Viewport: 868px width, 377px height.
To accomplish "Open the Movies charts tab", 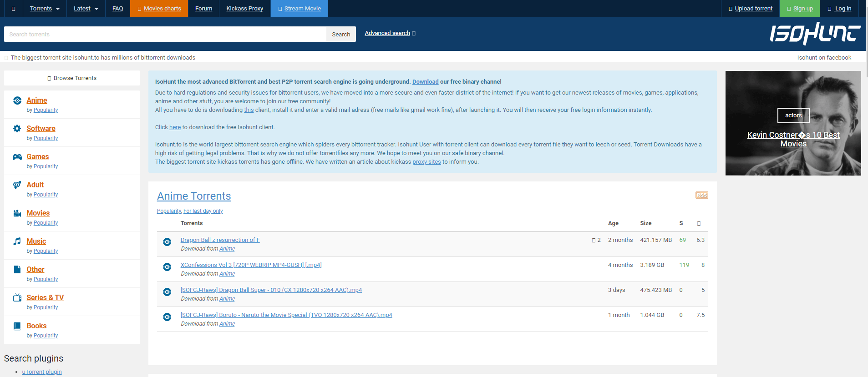I will pos(159,9).
